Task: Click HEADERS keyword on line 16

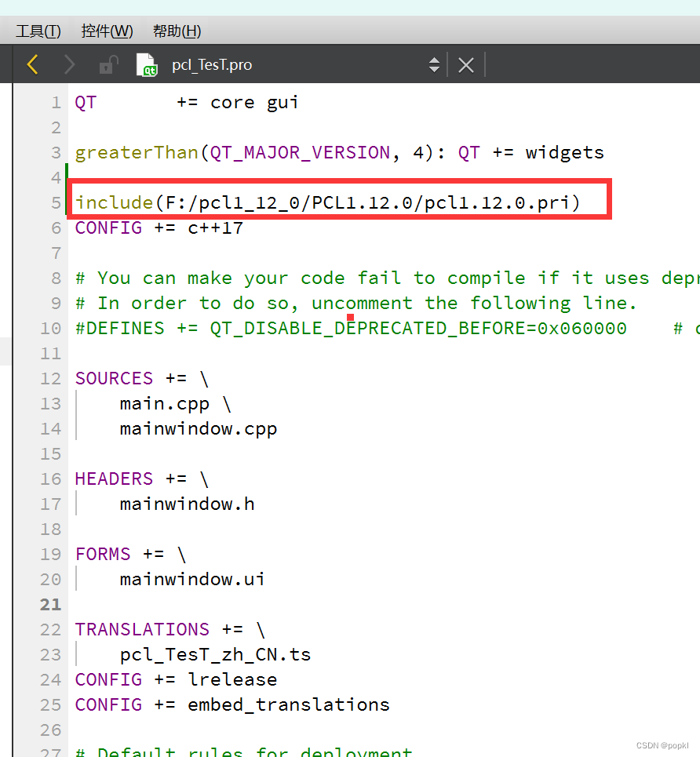Action: point(114,479)
